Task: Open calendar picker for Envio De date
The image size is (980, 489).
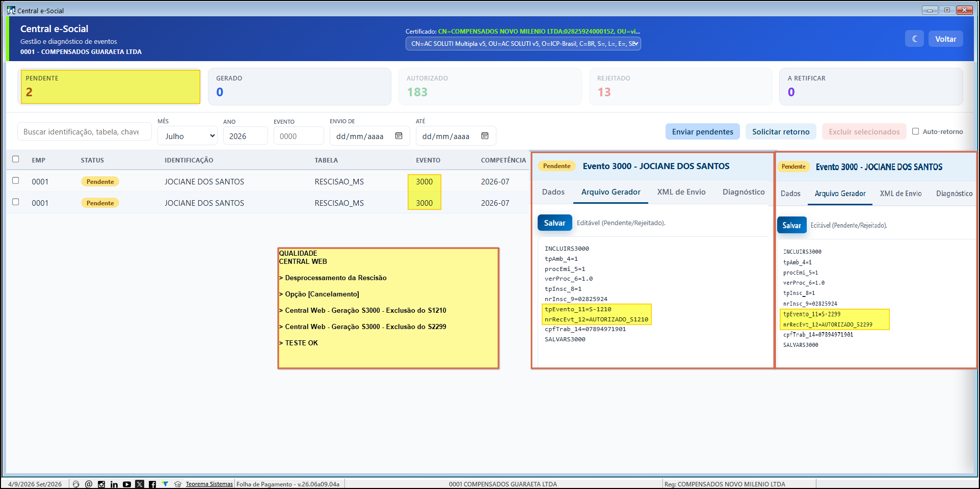Action: [399, 136]
